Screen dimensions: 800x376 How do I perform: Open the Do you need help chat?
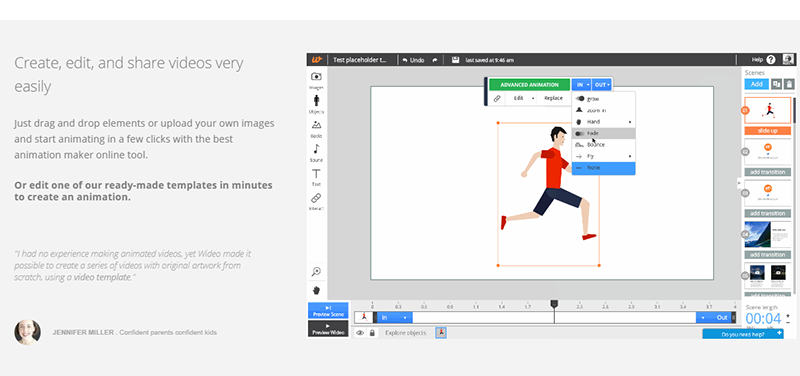pos(743,334)
